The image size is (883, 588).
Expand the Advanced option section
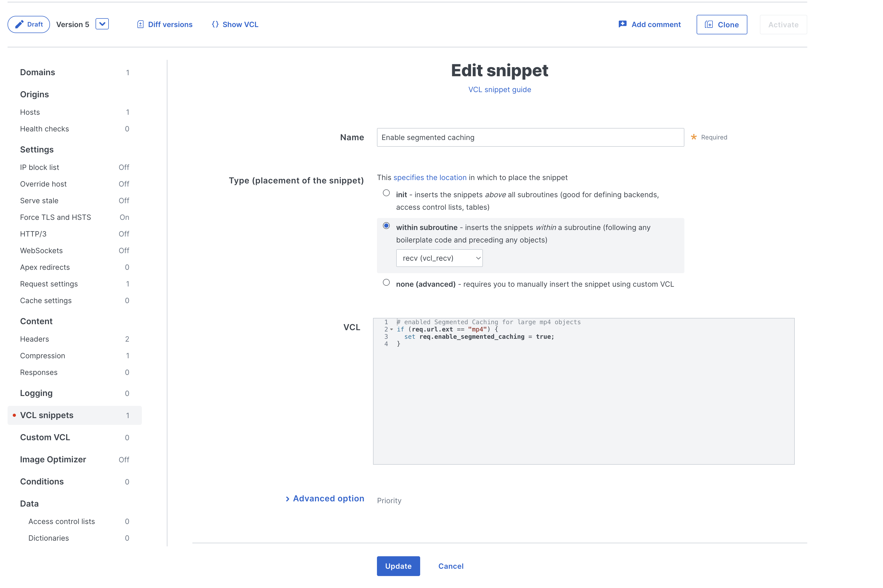tap(324, 498)
